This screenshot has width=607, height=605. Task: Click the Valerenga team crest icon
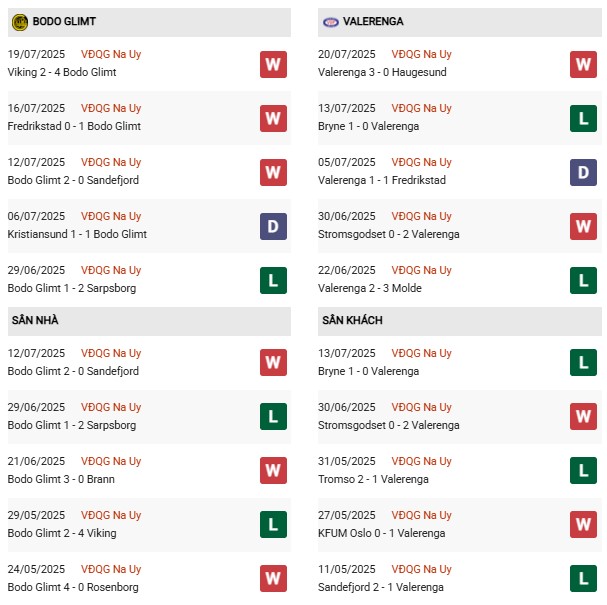tap(330, 21)
